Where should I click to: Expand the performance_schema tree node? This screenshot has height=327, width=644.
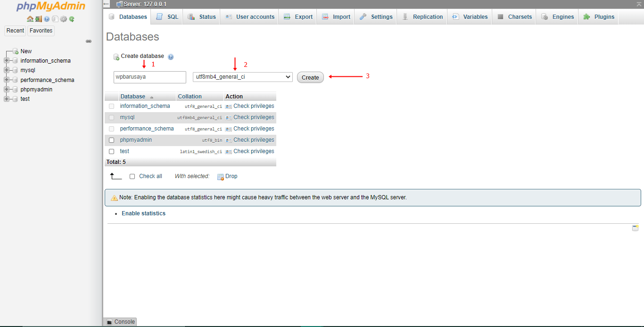[7, 80]
